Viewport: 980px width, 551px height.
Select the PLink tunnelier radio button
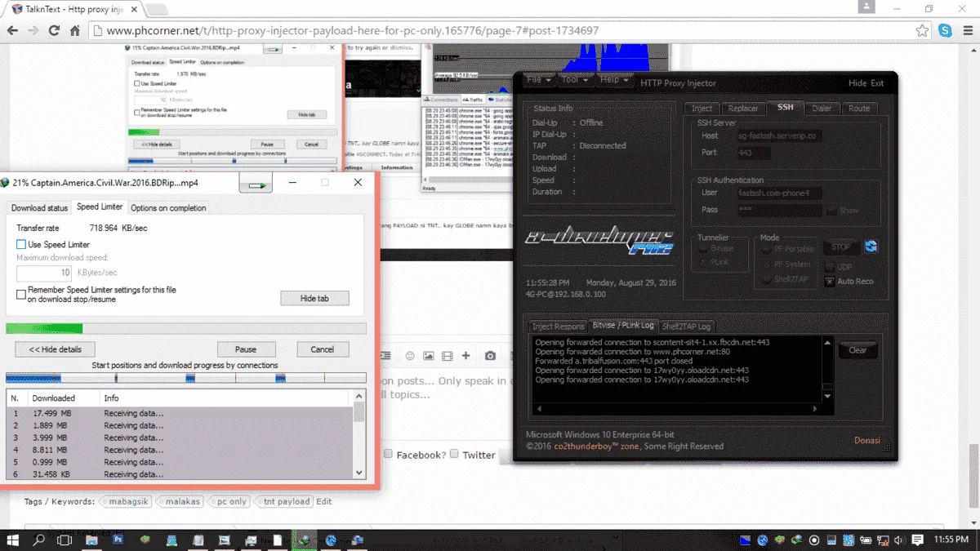702,262
